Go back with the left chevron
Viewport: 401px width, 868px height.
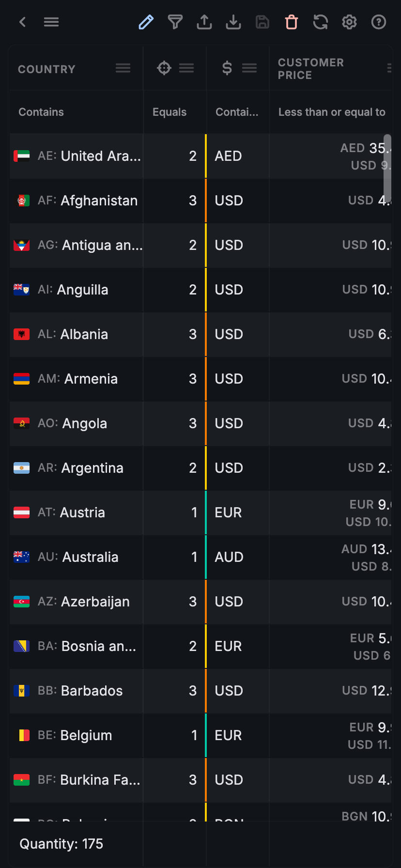coord(22,22)
